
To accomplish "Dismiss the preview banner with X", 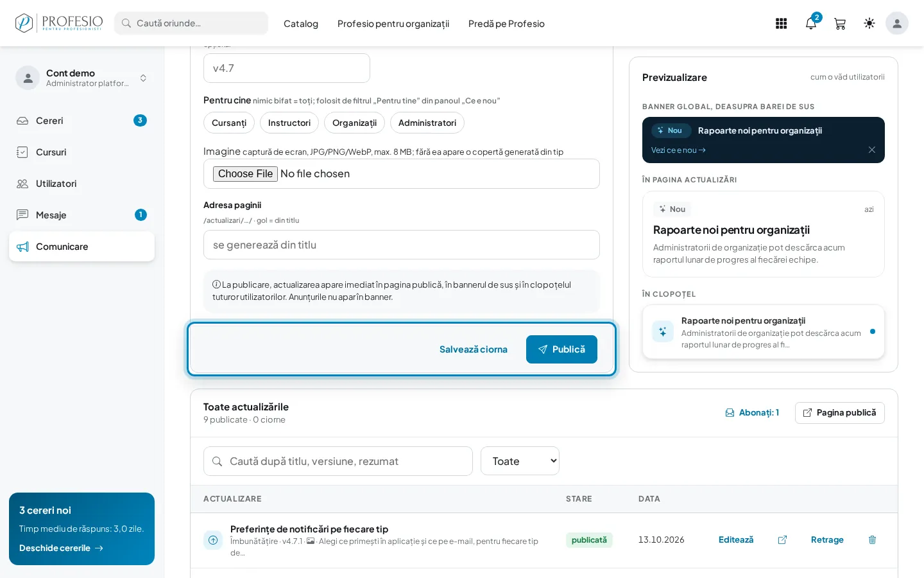I will tap(871, 150).
